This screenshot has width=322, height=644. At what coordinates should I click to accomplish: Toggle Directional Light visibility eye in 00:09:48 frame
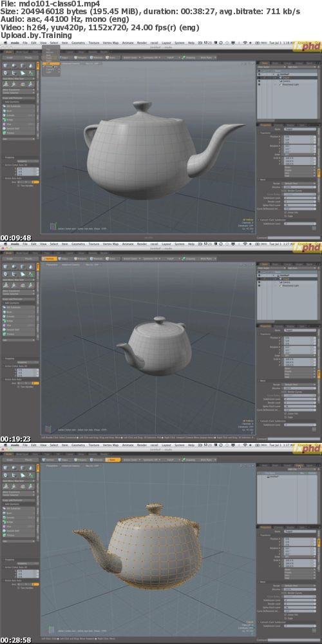(x=259, y=84)
